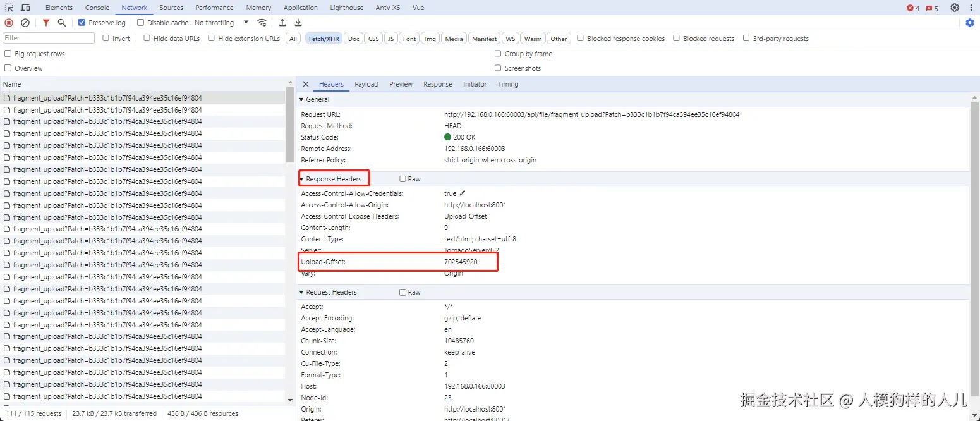Enable Blocked response cookies checkbox
The height and width of the screenshot is (421, 980).
tap(581, 38)
